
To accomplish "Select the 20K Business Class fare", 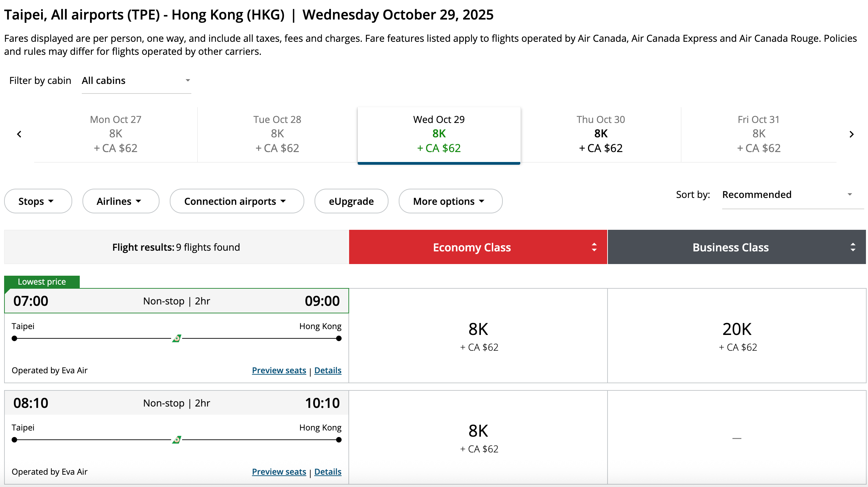I will [x=738, y=336].
